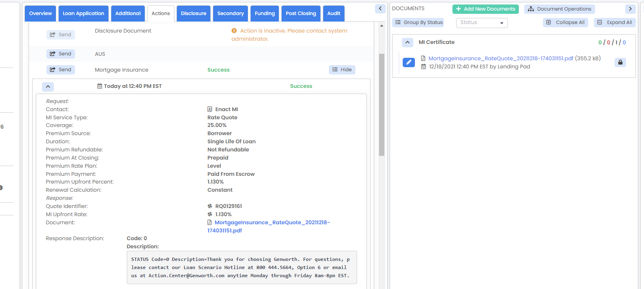
Task: Toggle Group By Status in Documents
Action: click(x=419, y=22)
